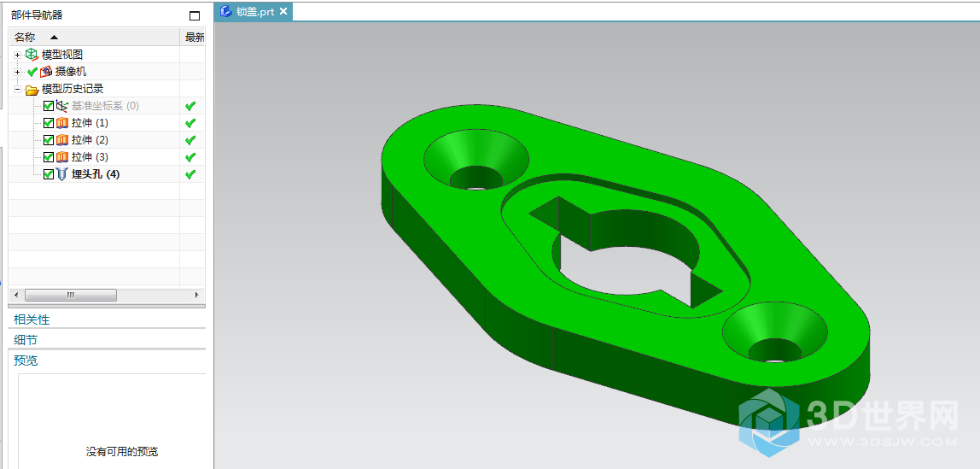
Task: Close the 锁盖.prt tab
Action: tap(283, 11)
